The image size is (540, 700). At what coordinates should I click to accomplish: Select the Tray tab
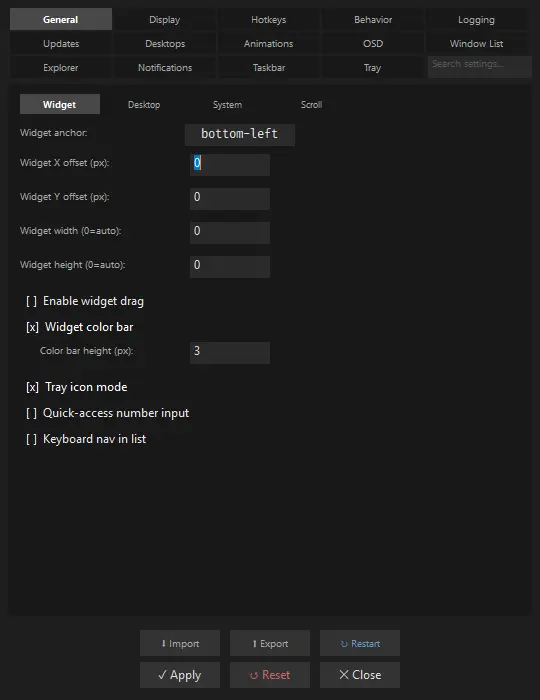coord(373,68)
